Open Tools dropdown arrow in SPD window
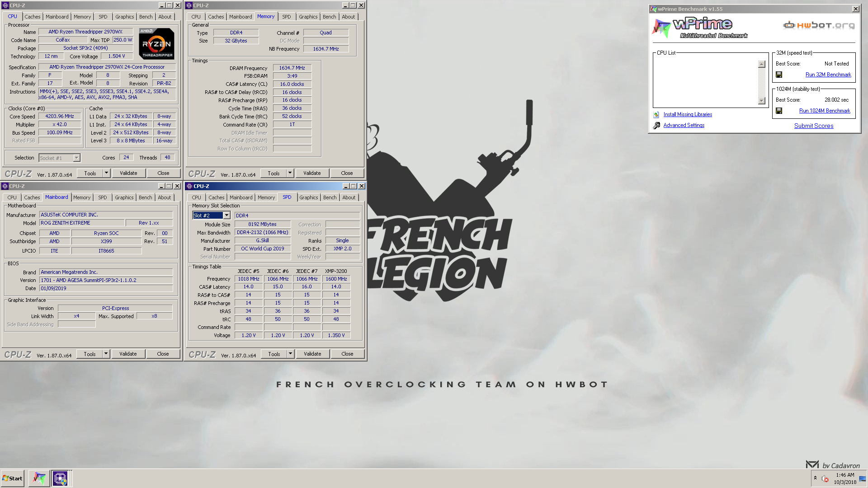Screen dimensions: 868x488 pos(291,354)
